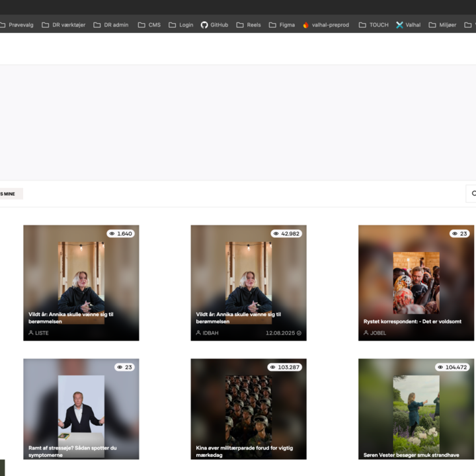Click the LISTE author label
476x476 pixels.
(x=39, y=333)
